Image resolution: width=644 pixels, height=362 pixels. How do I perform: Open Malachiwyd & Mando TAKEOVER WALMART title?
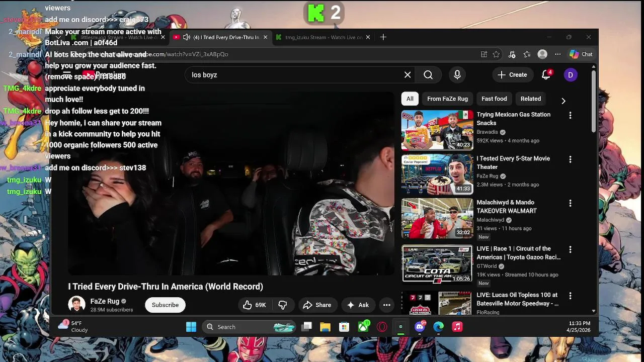507,207
